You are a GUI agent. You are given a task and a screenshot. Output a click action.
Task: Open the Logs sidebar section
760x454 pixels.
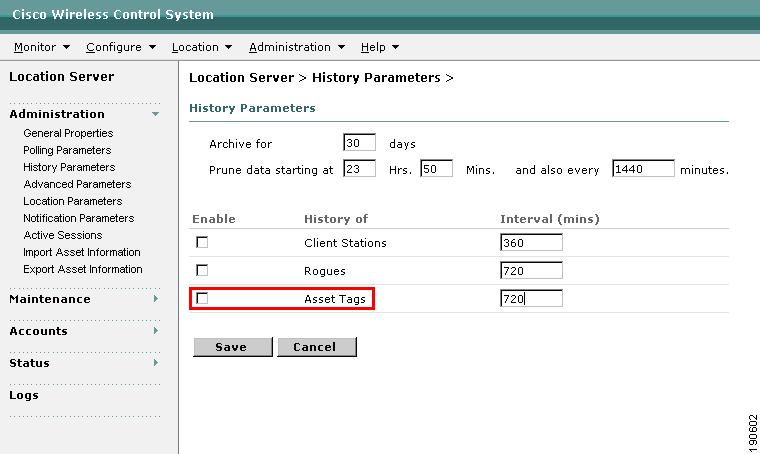[24, 395]
